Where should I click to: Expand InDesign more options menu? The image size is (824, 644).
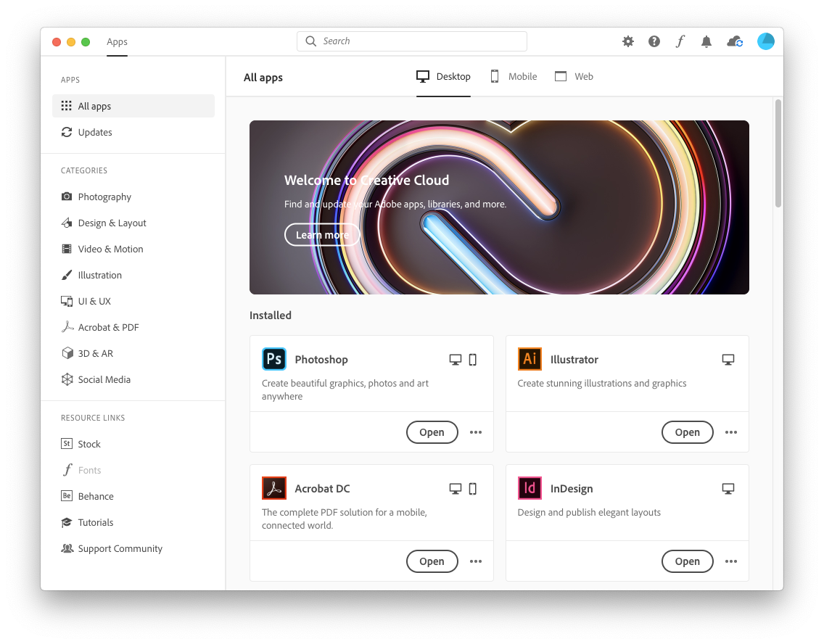731,561
